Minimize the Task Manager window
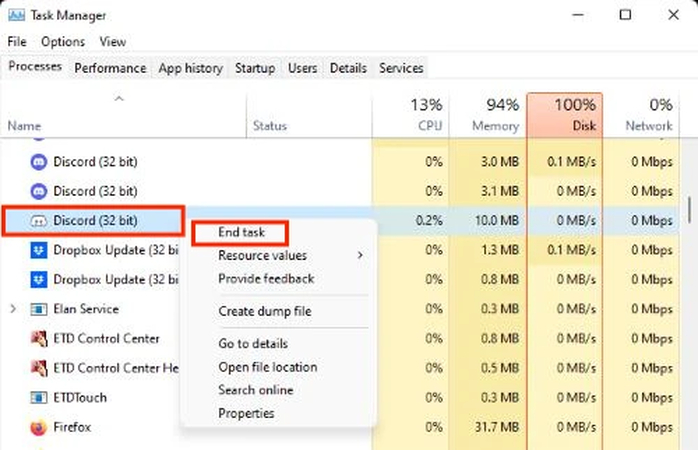698x450 pixels. coord(578,15)
